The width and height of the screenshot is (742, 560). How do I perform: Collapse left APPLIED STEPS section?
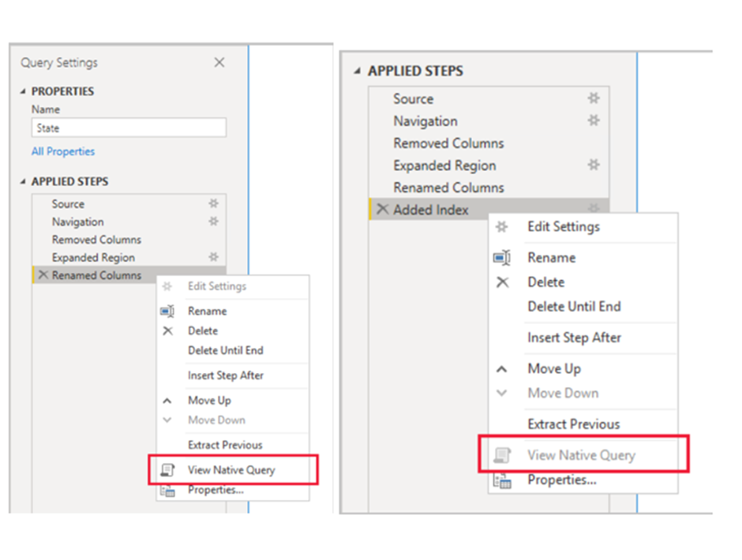[x=23, y=181]
